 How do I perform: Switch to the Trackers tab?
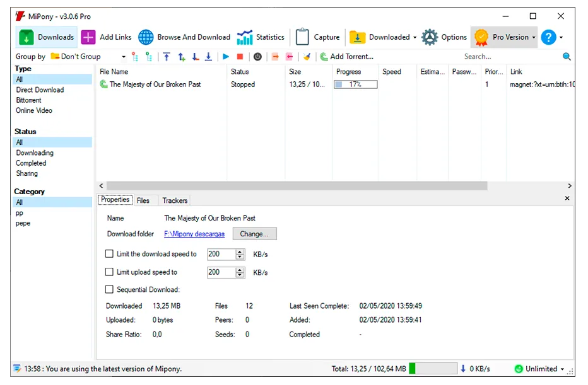click(x=175, y=200)
